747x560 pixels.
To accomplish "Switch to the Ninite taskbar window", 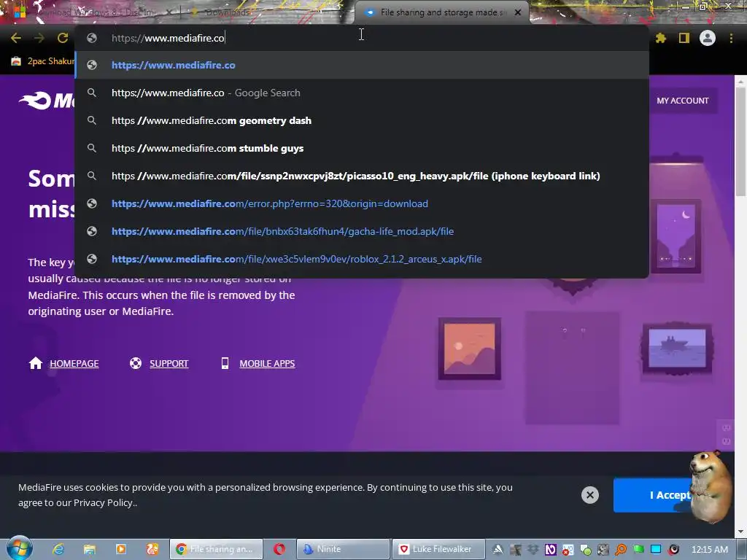I will [343, 549].
